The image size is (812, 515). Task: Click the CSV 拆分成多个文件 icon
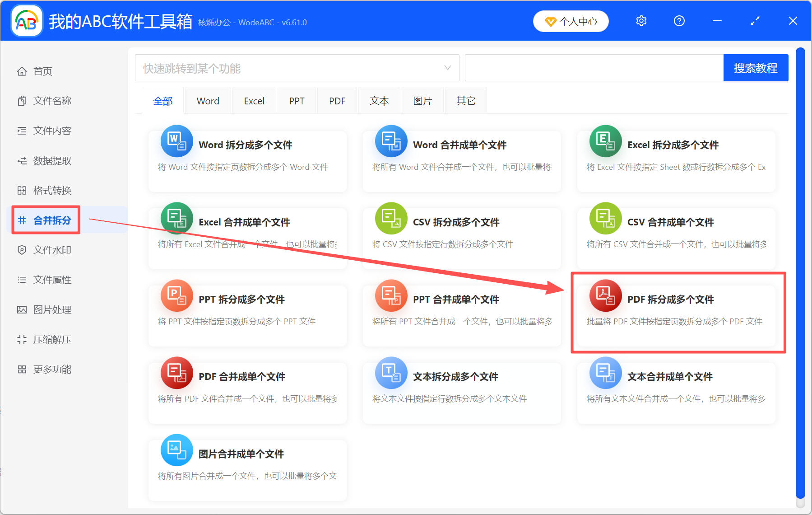click(x=391, y=218)
